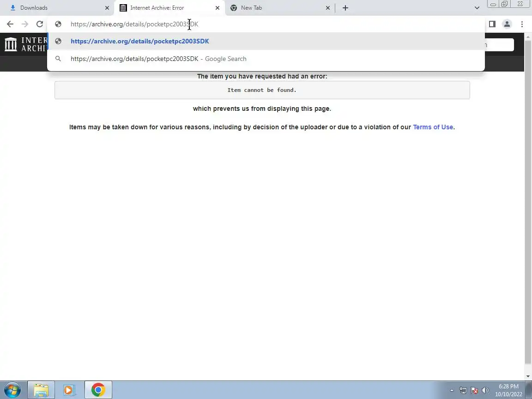Image resolution: width=532 pixels, height=399 pixels.
Task: Select the Internet Archive: Error tab
Action: tap(169, 8)
